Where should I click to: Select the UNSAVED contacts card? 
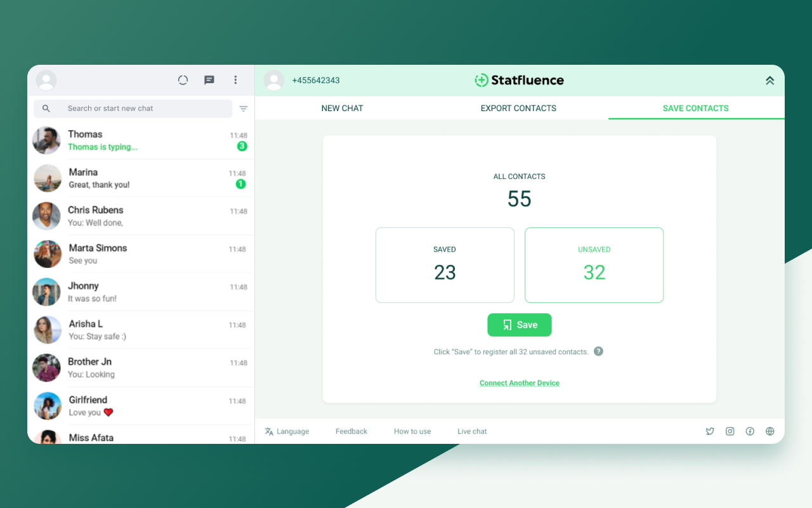pos(594,265)
